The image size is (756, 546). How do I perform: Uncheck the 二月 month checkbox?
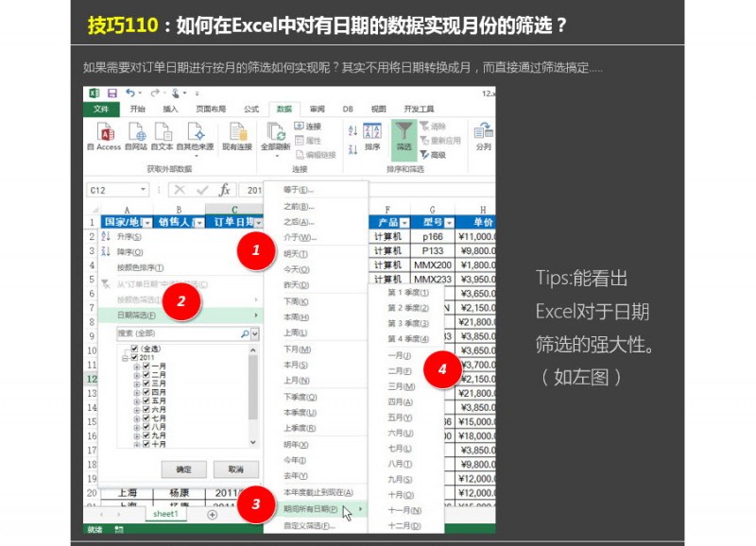[146, 375]
